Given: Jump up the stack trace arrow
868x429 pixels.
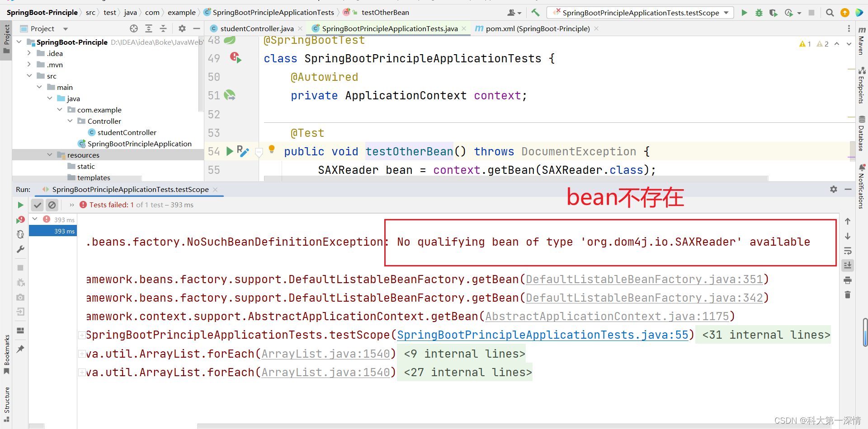Looking at the screenshot, I should [x=848, y=221].
